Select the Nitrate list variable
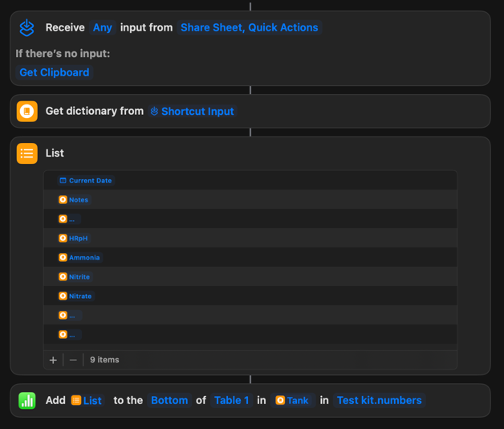The width and height of the screenshot is (504, 429). pos(76,296)
